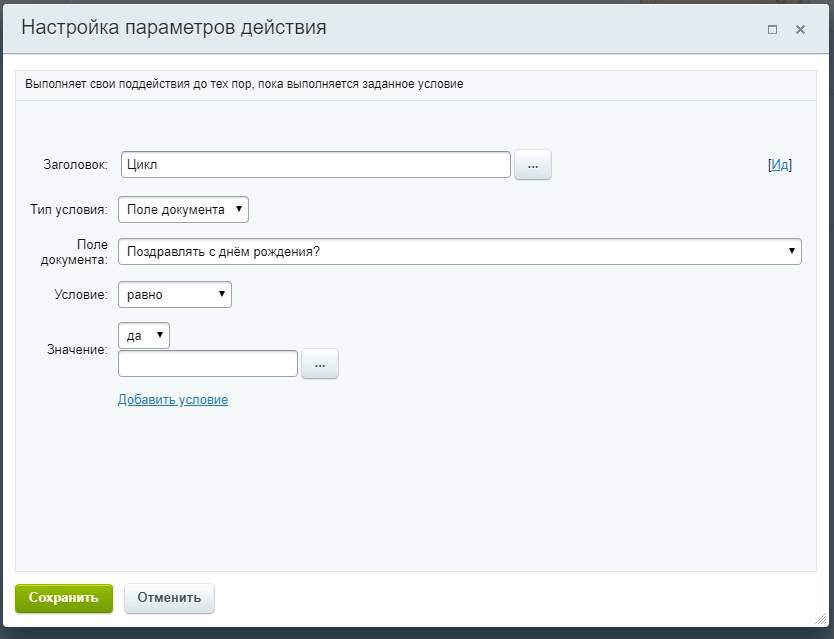Click the action description text at the top
Screen dimensions: 834x639
point(243,85)
